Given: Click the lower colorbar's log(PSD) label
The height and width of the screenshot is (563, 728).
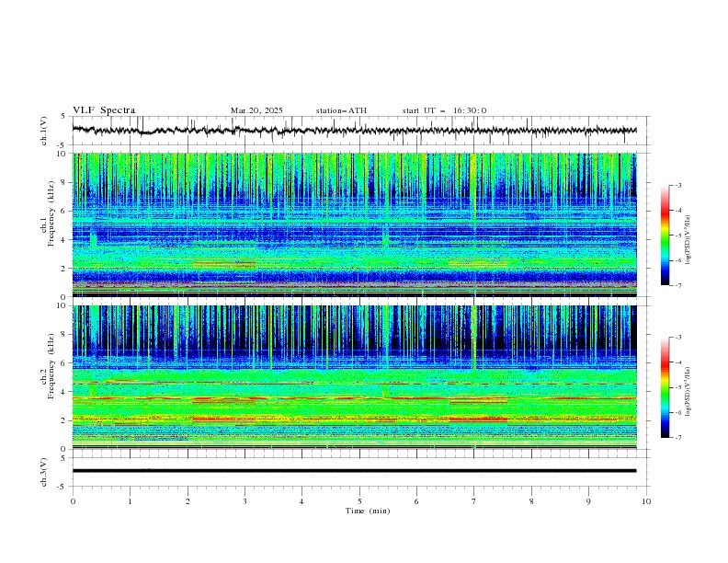Looking at the screenshot, I should tap(688, 392).
